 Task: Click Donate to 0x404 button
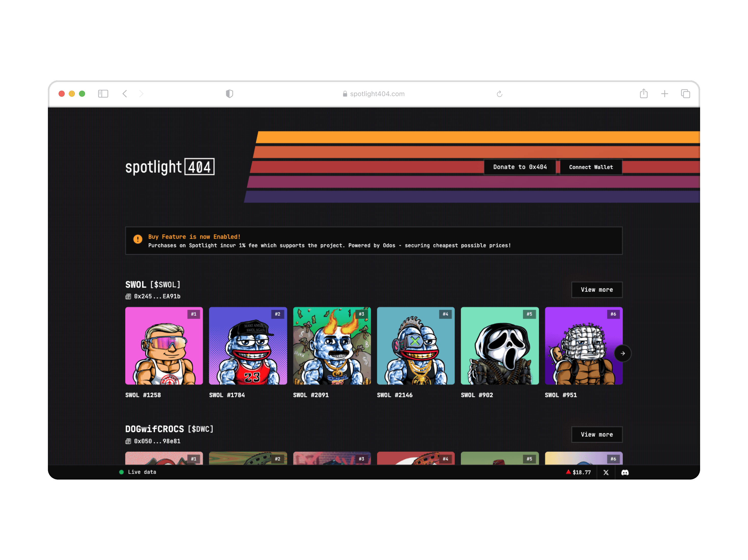point(519,167)
